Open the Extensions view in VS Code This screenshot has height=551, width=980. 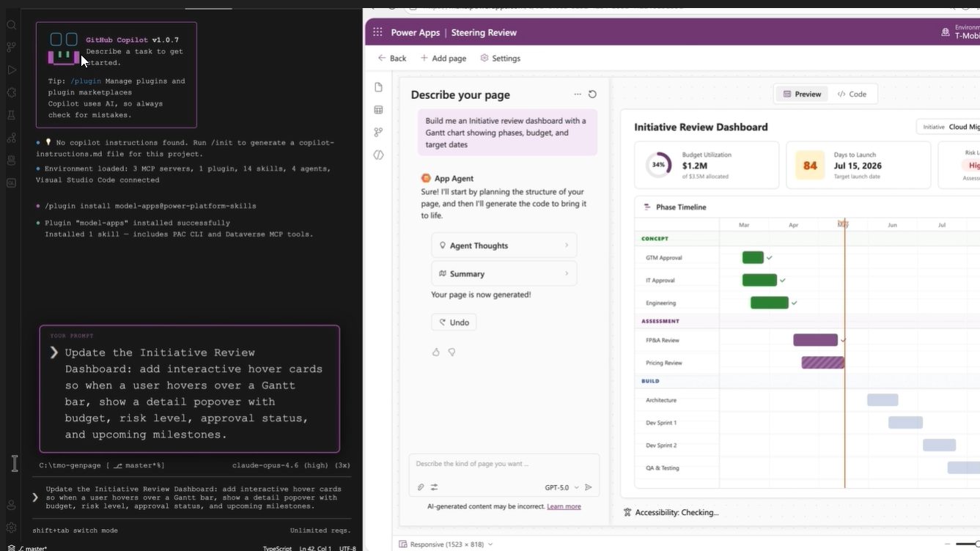coord(12,93)
